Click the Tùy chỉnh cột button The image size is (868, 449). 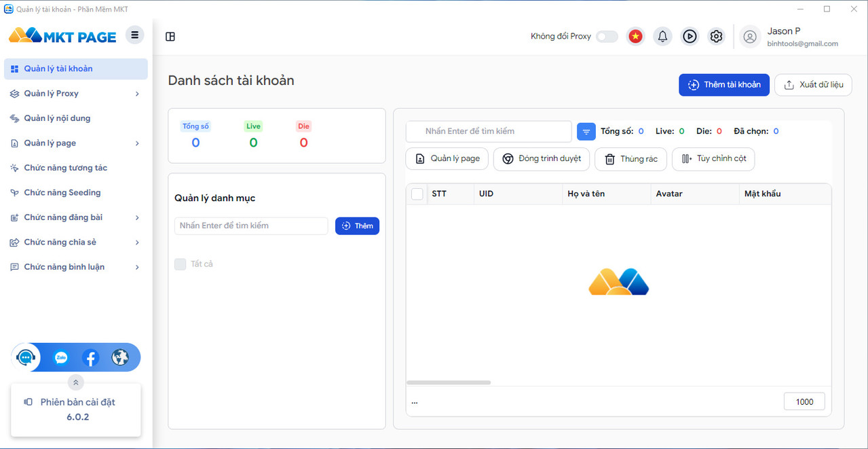click(713, 159)
